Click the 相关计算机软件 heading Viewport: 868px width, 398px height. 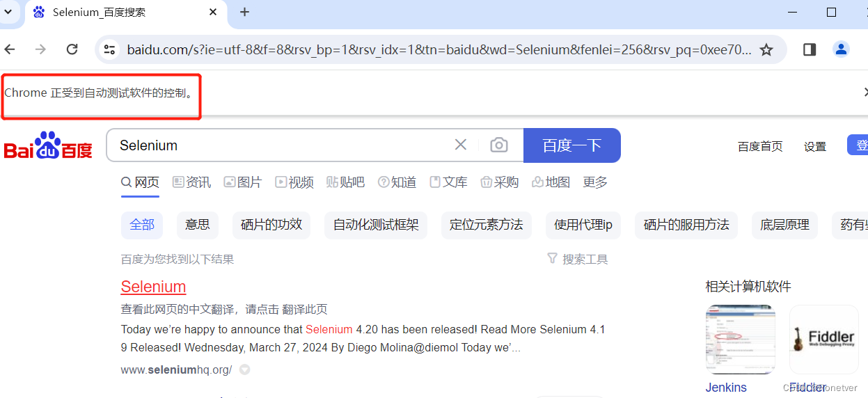[x=748, y=287]
